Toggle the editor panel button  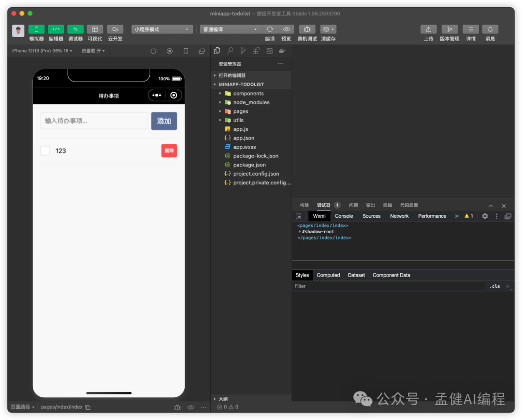click(x=56, y=29)
